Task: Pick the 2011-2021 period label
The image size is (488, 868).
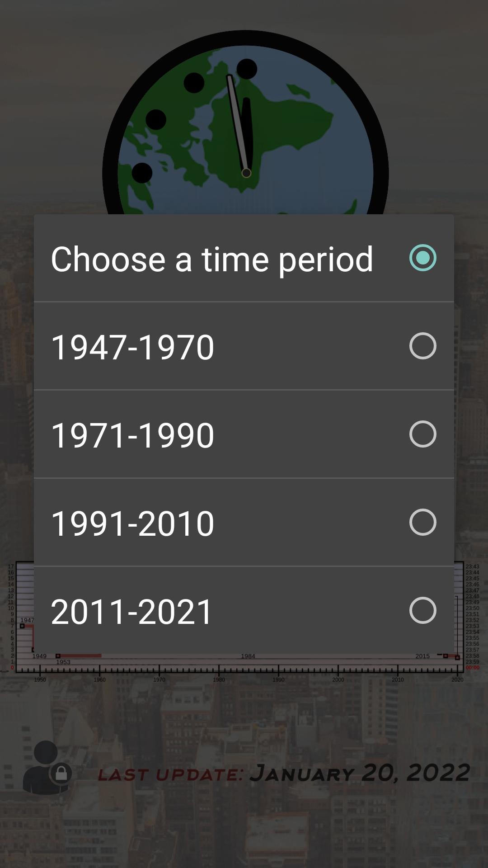Action: pyautogui.click(x=131, y=612)
